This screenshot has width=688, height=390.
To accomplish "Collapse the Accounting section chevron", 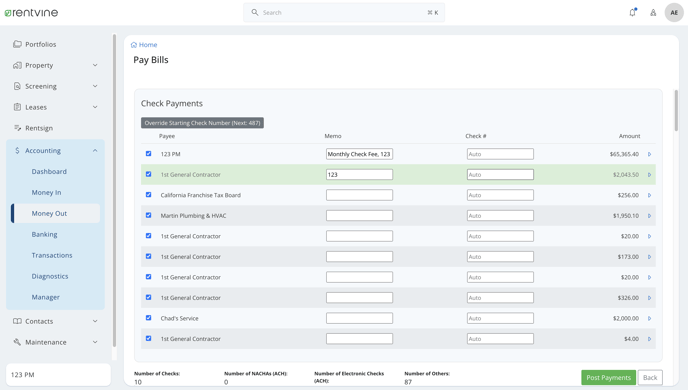I will click(95, 150).
